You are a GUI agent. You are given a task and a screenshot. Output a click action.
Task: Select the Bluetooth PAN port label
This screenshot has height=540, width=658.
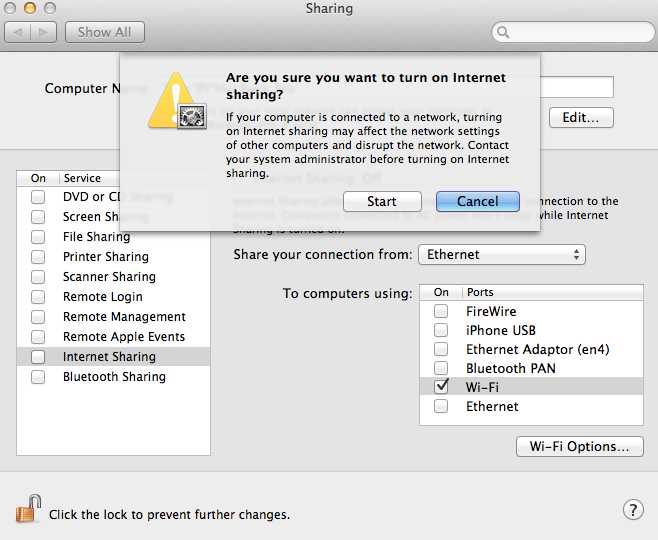click(511, 368)
